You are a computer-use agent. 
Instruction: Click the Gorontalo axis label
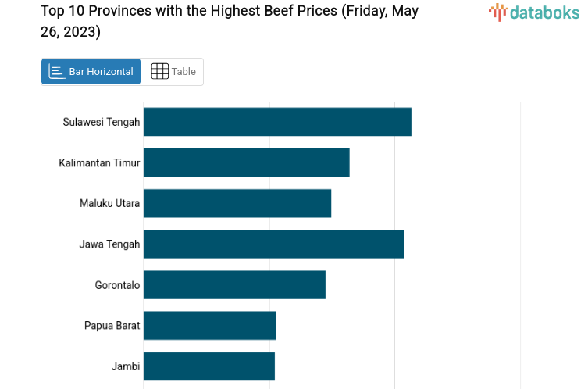117,284
